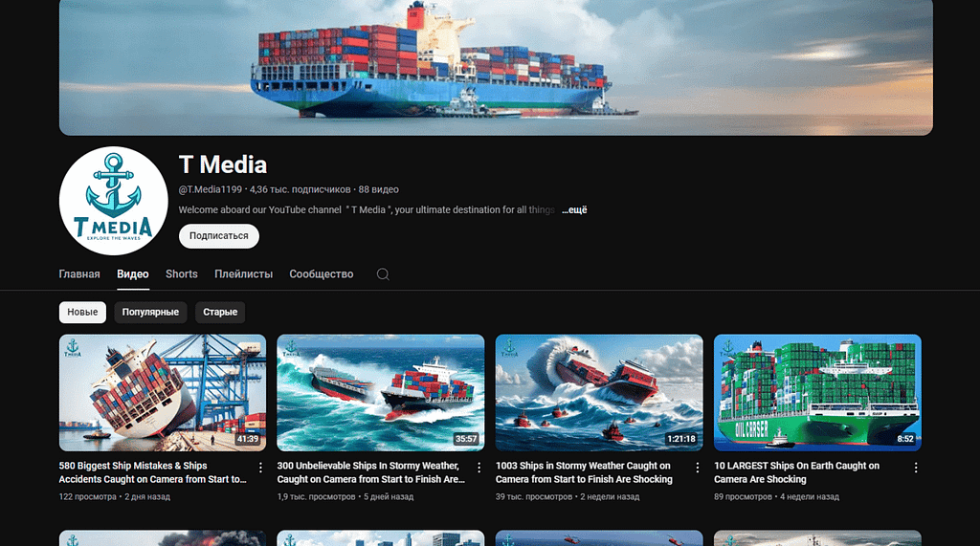Click the 35:57 duration badge

click(466, 439)
